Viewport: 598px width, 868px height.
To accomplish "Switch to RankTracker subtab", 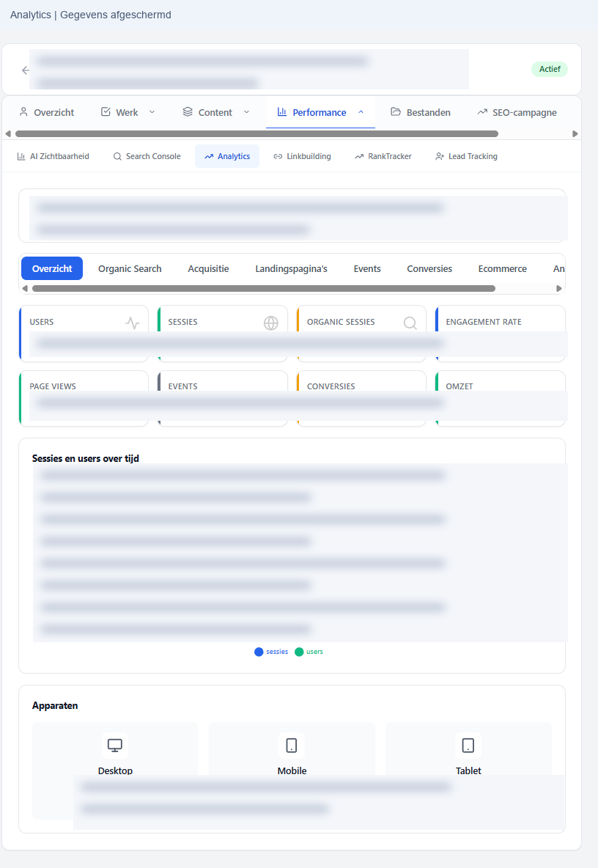I will 383,157.
